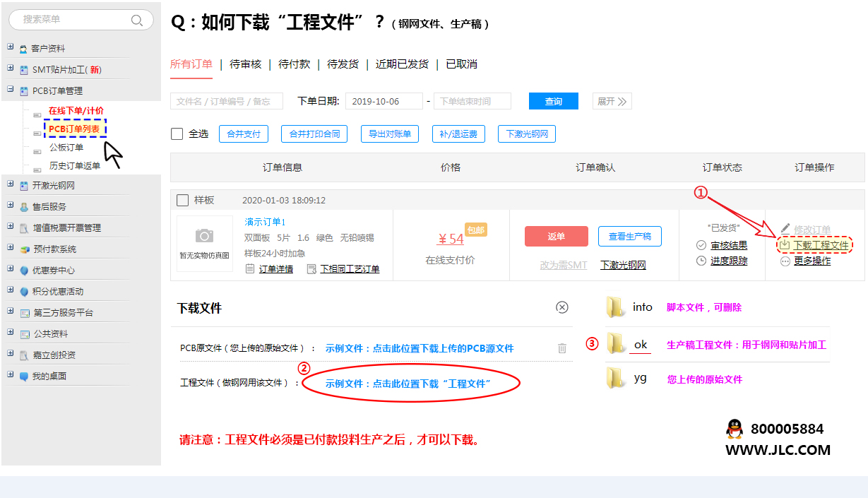Switch to the 近期已发货 tab
The height and width of the screenshot is (498, 868).
point(402,64)
